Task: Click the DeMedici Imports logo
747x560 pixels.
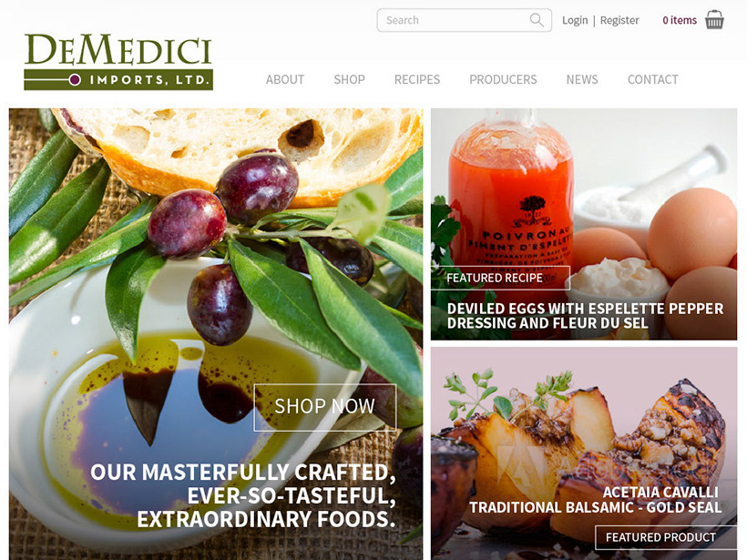Action: pos(118,62)
